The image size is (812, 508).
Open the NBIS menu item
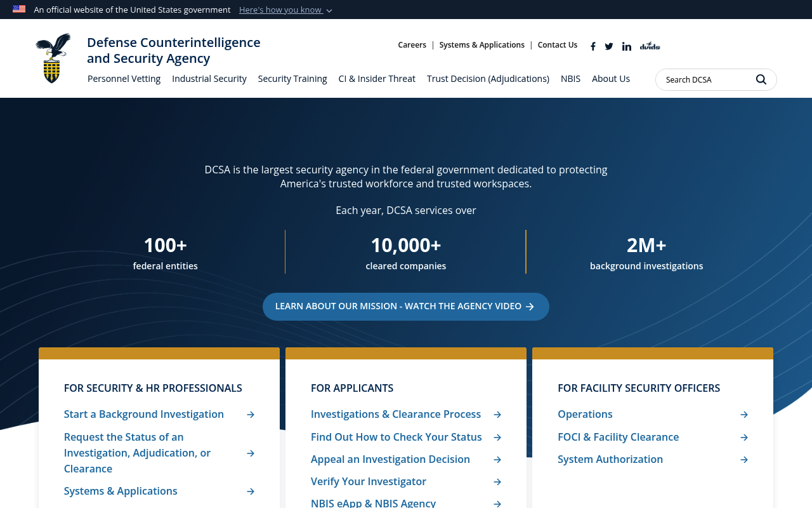[570, 79]
